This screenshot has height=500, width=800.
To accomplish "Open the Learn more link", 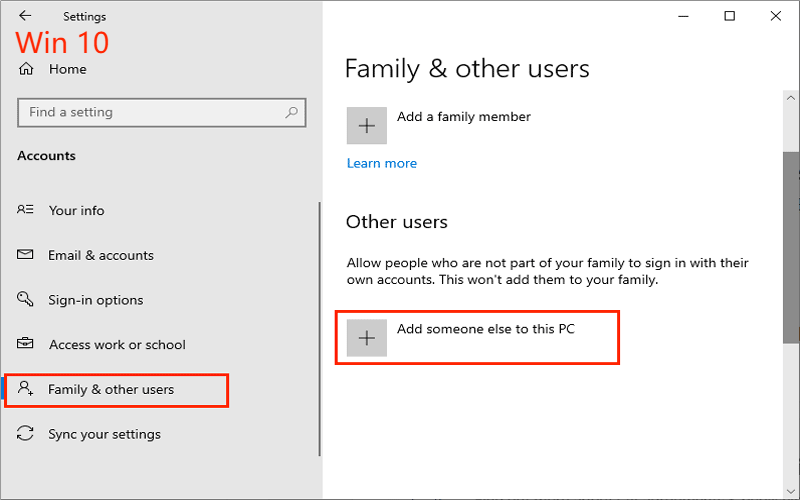I will coord(382,163).
